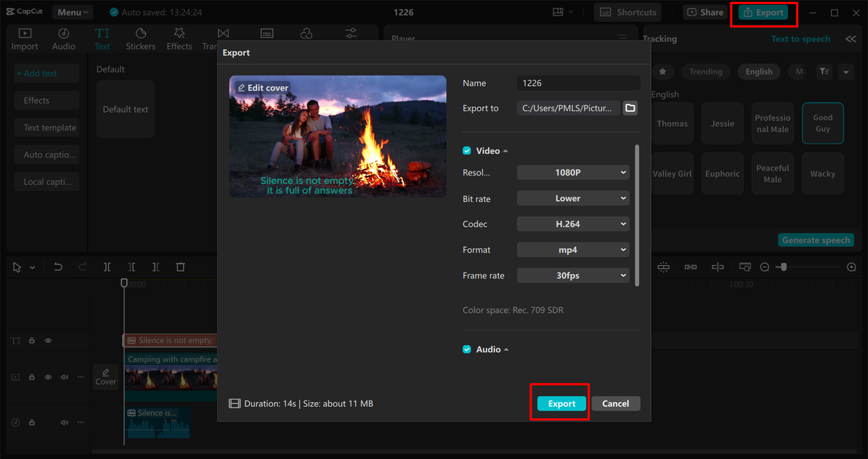Viewport: 868px width, 459px height.
Task: Click the cyan Export button in dialog
Action: click(561, 403)
